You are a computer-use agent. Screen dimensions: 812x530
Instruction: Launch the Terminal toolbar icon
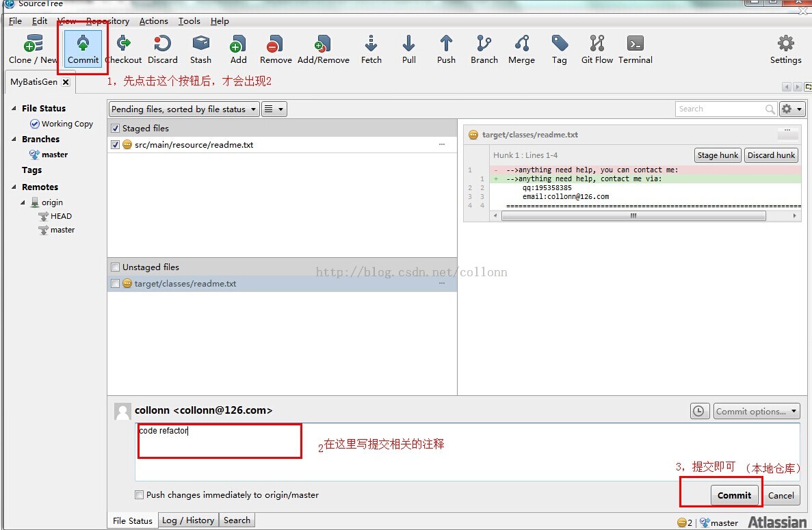point(635,48)
